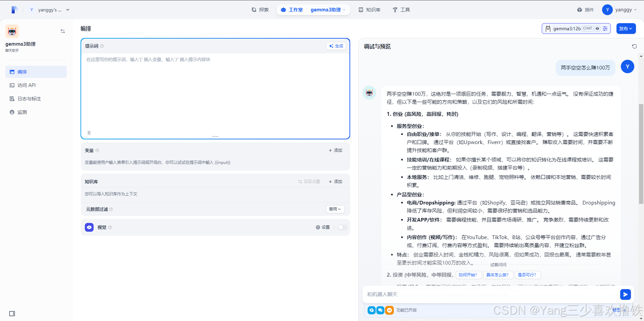Screen dimensions: 644x321
Task: Send the message with the blue arrow button
Action: (x=626, y=294)
